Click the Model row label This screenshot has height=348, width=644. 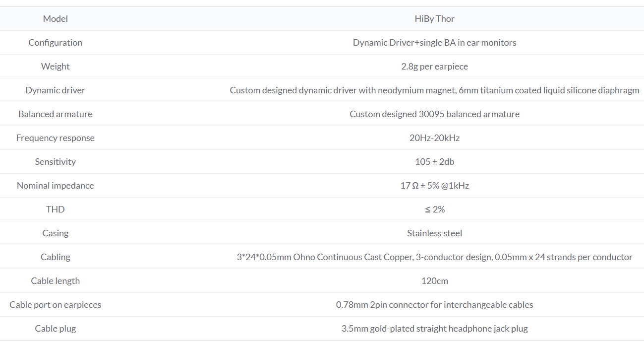pos(55,18)
